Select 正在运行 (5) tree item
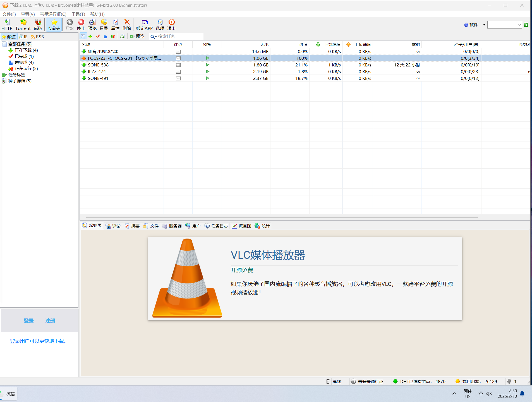532x402 pixels. (x=26, y=68)
